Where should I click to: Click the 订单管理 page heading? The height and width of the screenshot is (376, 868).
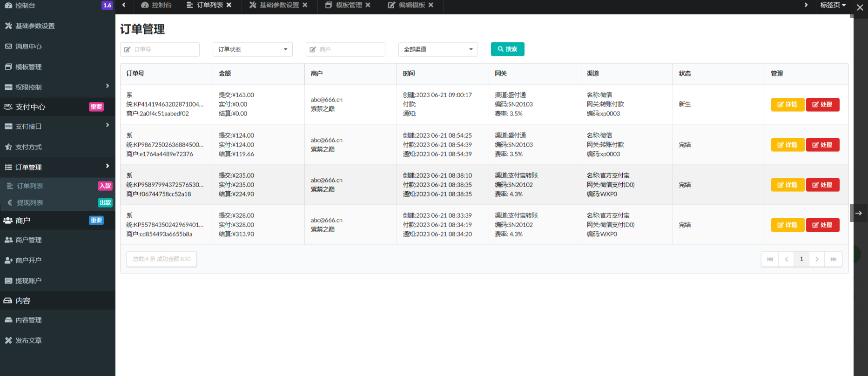click(x=142, y=29)
